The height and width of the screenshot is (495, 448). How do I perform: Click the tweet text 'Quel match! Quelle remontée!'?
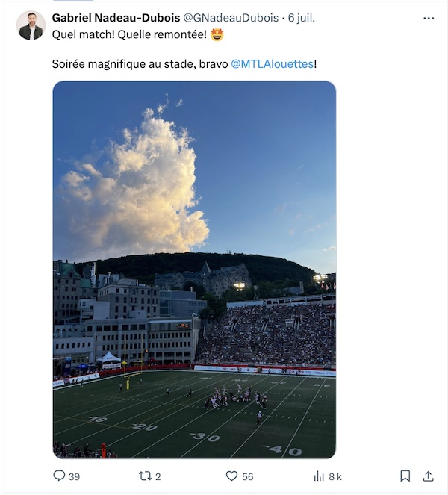[129, 34]
